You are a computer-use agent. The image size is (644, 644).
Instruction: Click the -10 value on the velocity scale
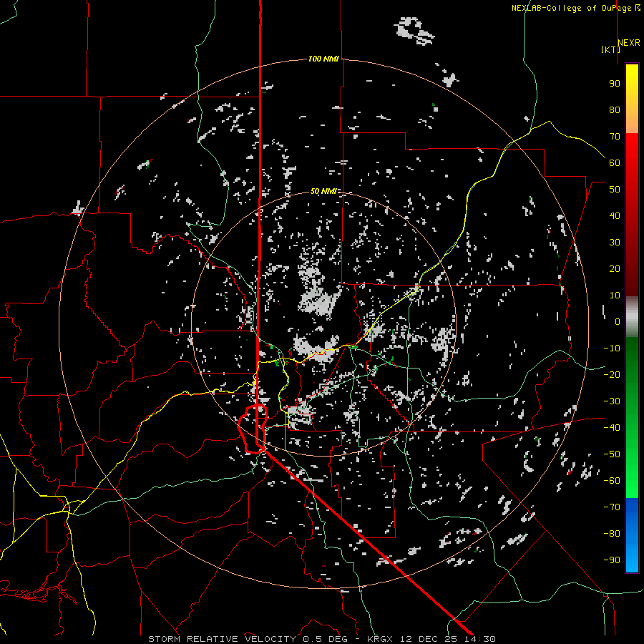[x=612, y=348]
